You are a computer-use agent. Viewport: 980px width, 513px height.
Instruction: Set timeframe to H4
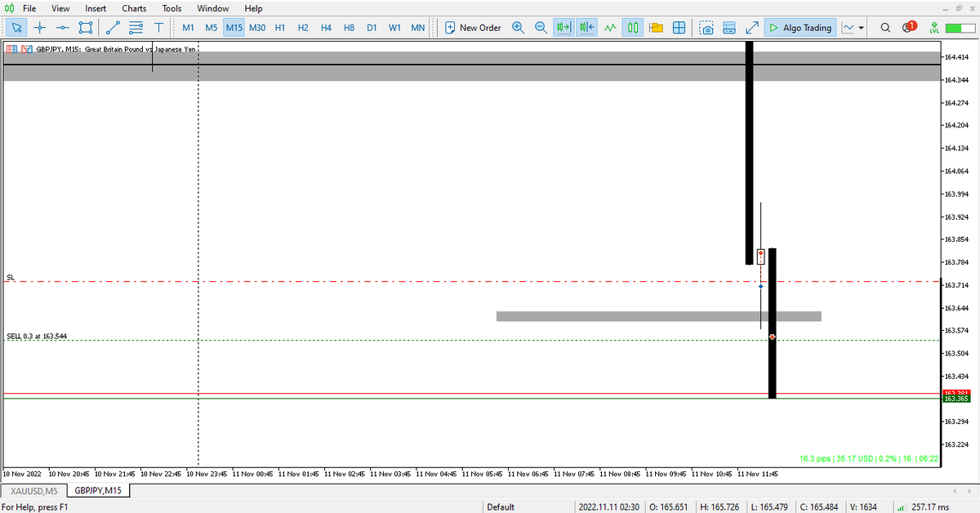pos(326,28)
